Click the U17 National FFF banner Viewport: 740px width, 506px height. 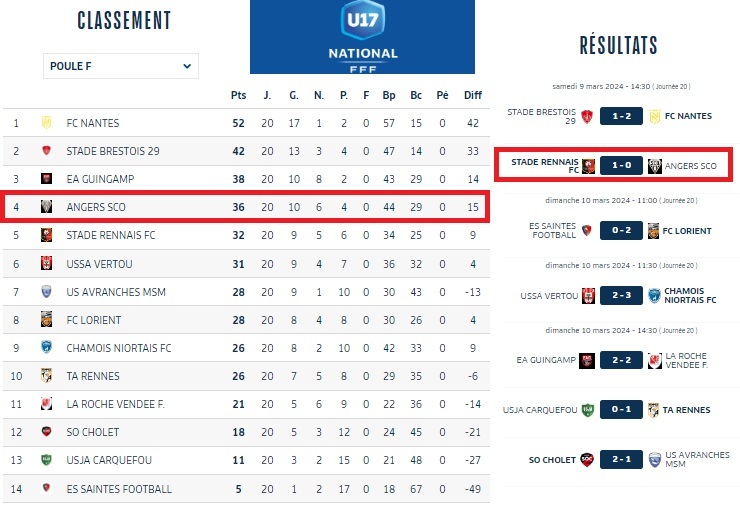(x=363, y=37)
